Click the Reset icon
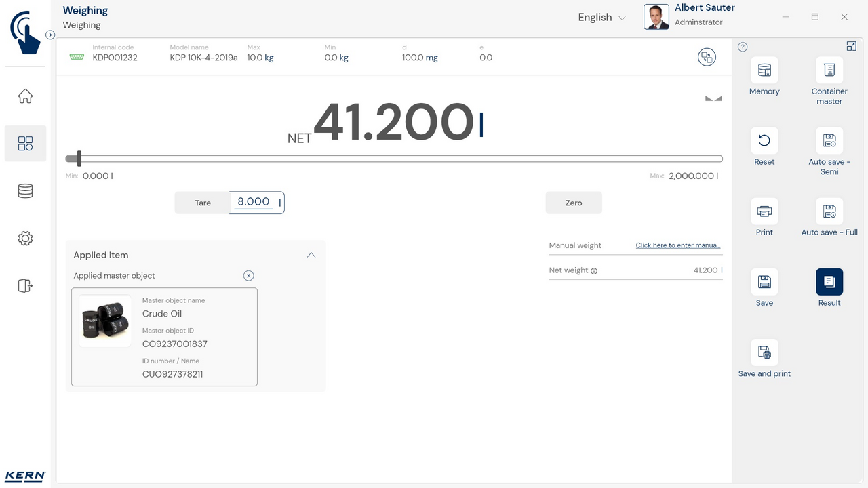Image resolution: width=868 pixels, height=488 pixels. (764, 141)
